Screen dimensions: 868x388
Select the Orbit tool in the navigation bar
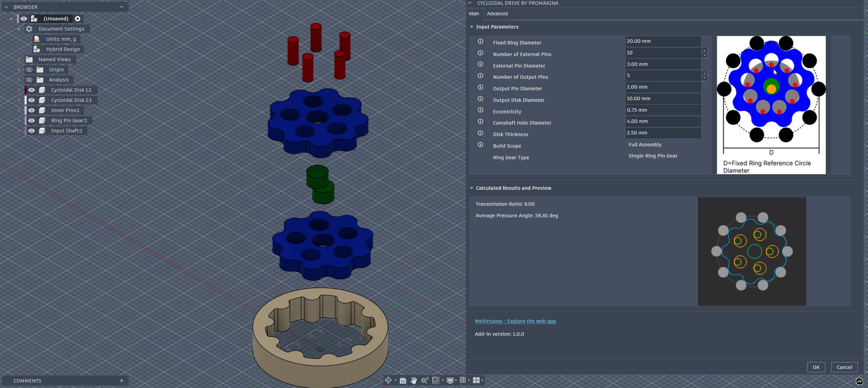click(x=388, y=380)
